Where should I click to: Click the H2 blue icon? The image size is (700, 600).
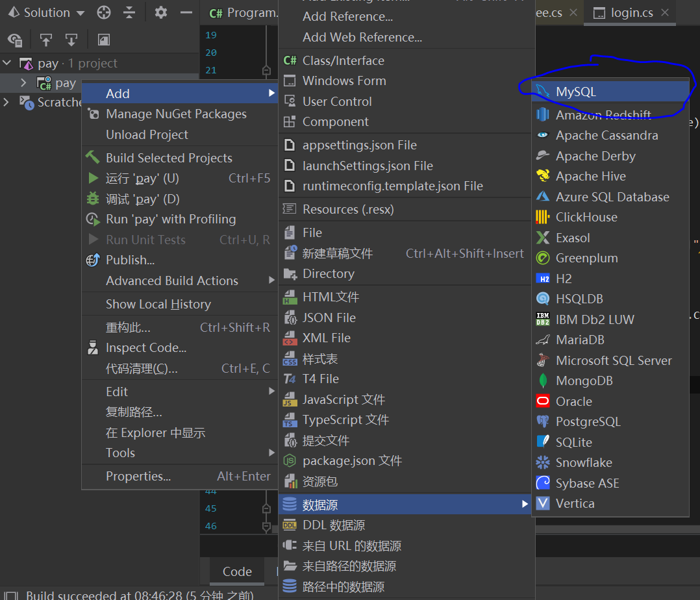542,279
